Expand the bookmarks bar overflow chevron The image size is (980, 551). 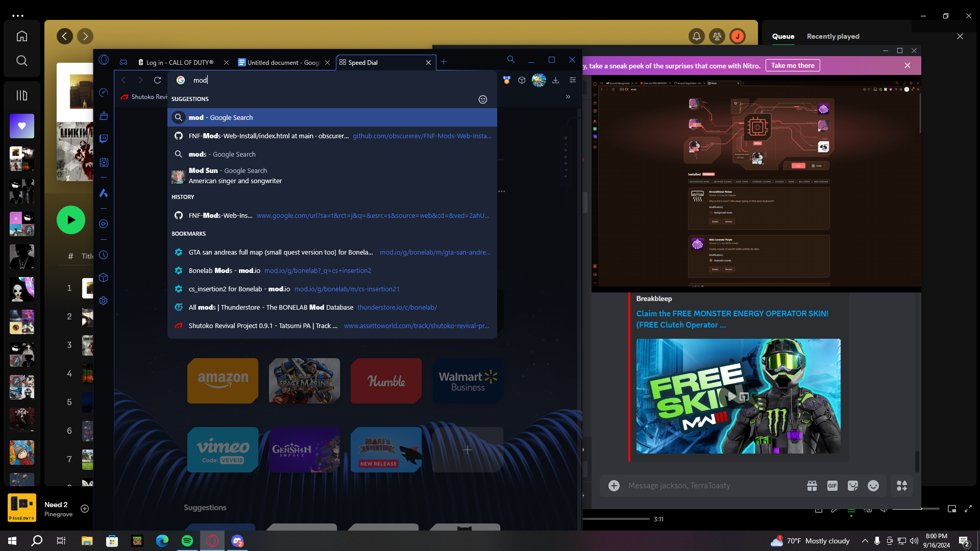coord(568,97)
